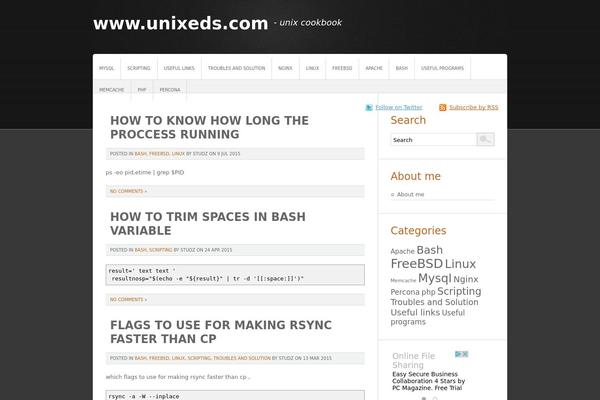
Task: Click the FreeBSD category tag
Action: (x=417, y=264)
